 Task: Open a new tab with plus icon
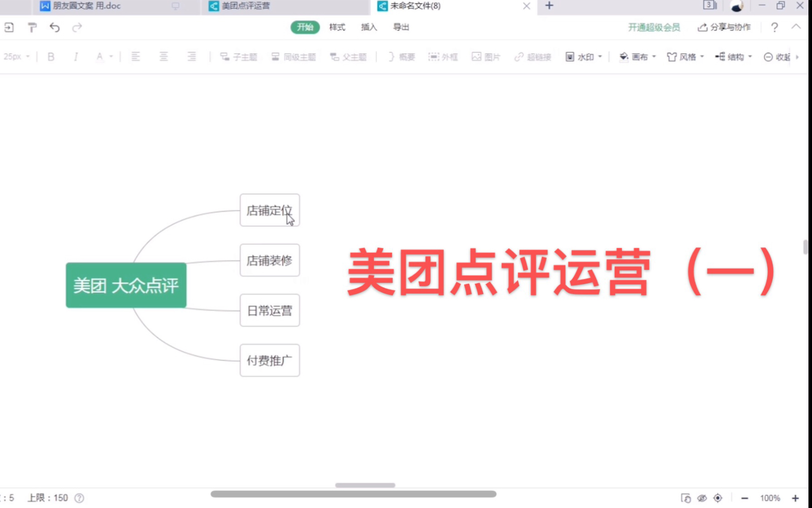pyautogui.click(x=549, y=6)
